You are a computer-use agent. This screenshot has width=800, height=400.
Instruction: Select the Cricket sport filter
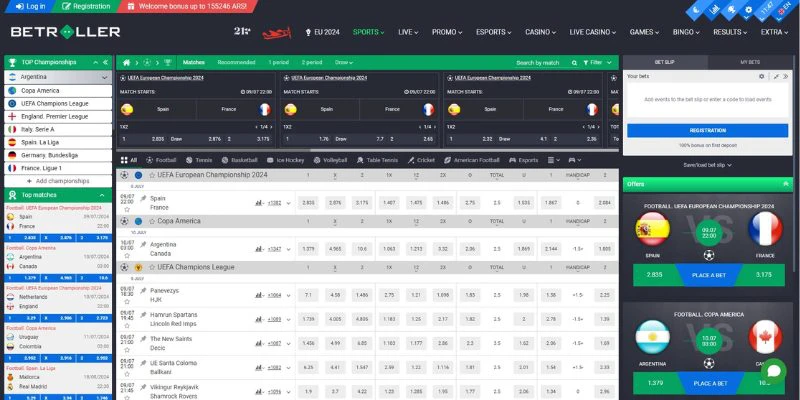(421, 160)
